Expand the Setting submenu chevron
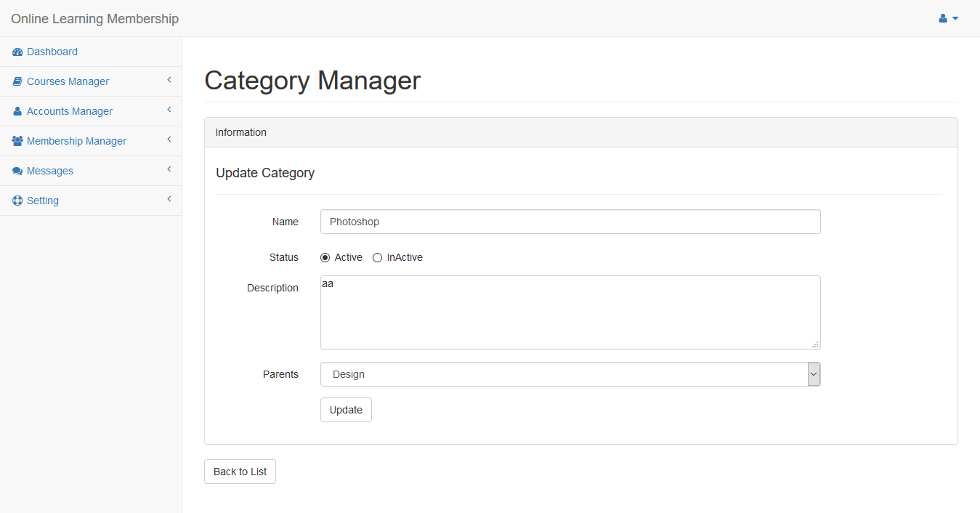The width and height of the screenshot is (980, 513). (x=169, y=199)
